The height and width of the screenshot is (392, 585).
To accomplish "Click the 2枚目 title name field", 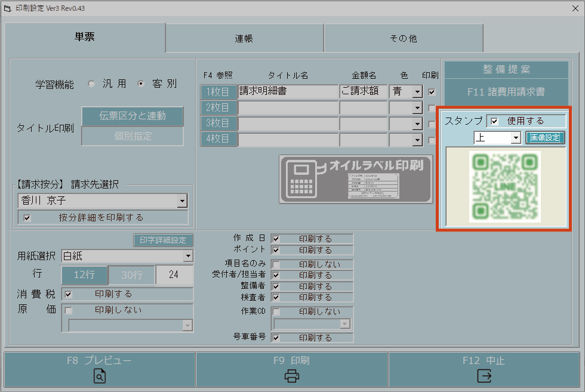I will (288, 108).
